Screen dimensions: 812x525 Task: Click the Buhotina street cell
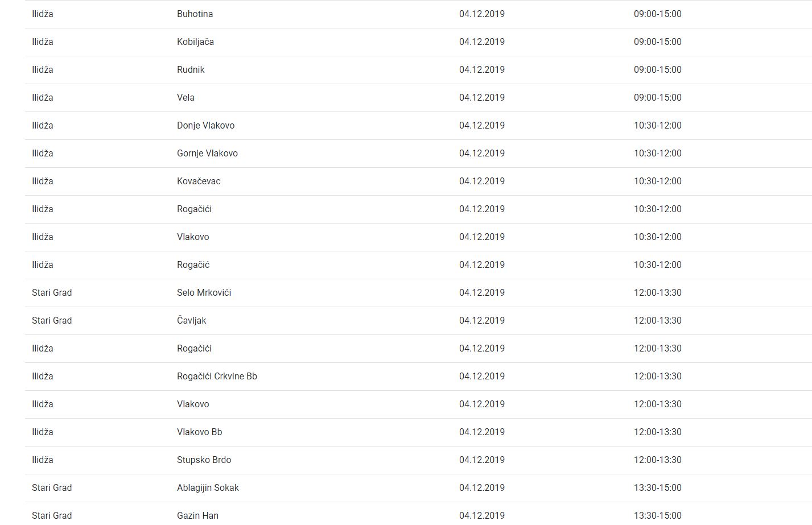point(195,14)
